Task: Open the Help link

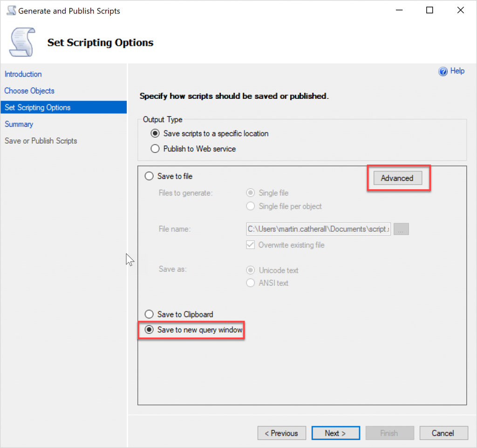Action: pos(457,71)
